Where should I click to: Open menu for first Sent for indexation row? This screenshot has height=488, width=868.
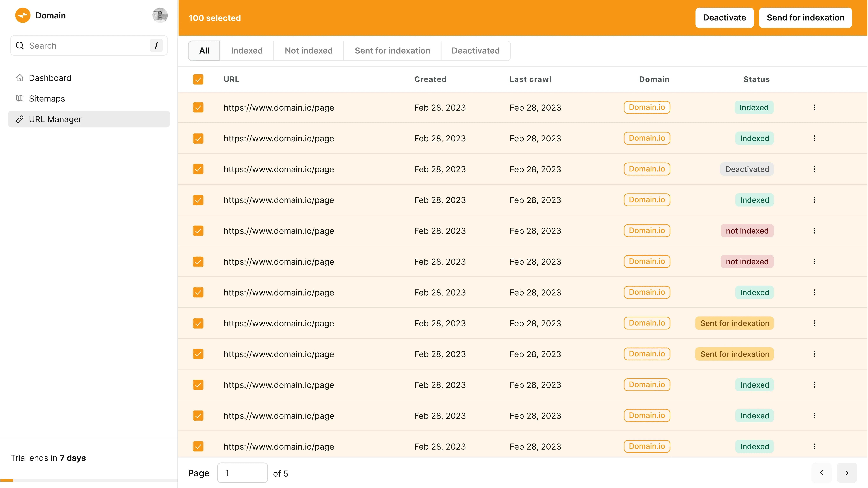(x=814, y=324)
